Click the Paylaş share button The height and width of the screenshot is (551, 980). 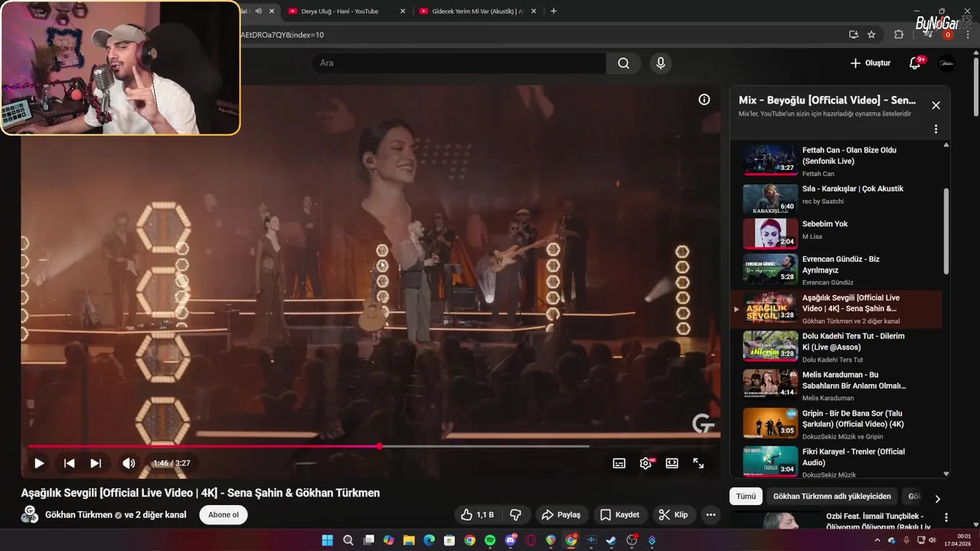tap(562, 515)
